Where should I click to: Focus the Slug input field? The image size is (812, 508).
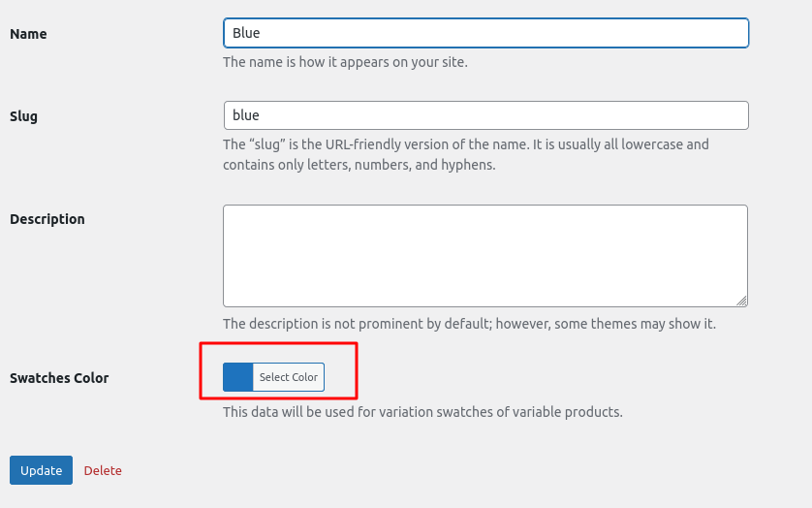tap(484, 115)
